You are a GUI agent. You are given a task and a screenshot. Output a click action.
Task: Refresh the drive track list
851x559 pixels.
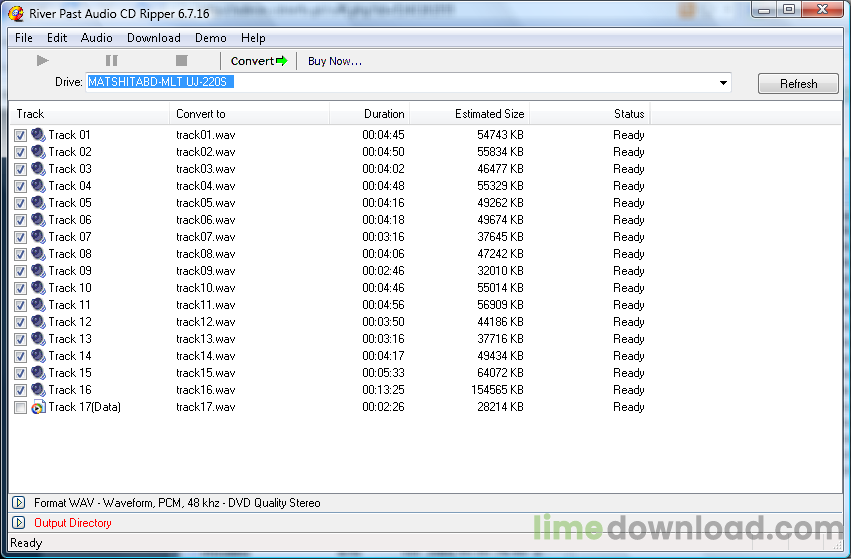[798, 84]
